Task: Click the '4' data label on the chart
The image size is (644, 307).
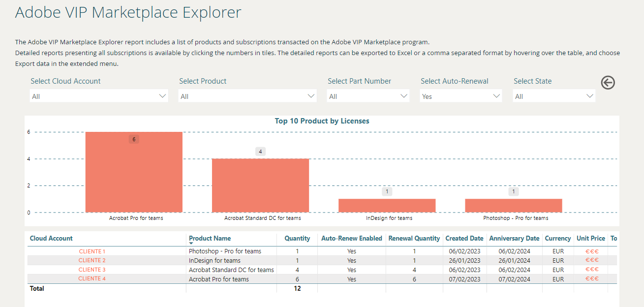Action: coord(260,152)
